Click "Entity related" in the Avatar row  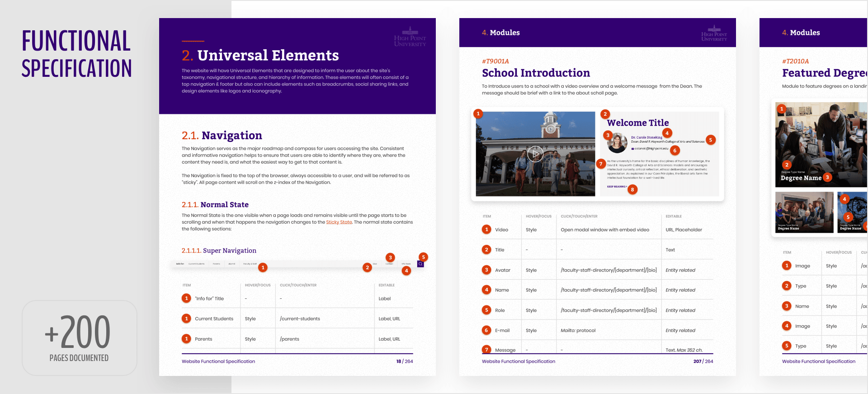click(680, 270)
